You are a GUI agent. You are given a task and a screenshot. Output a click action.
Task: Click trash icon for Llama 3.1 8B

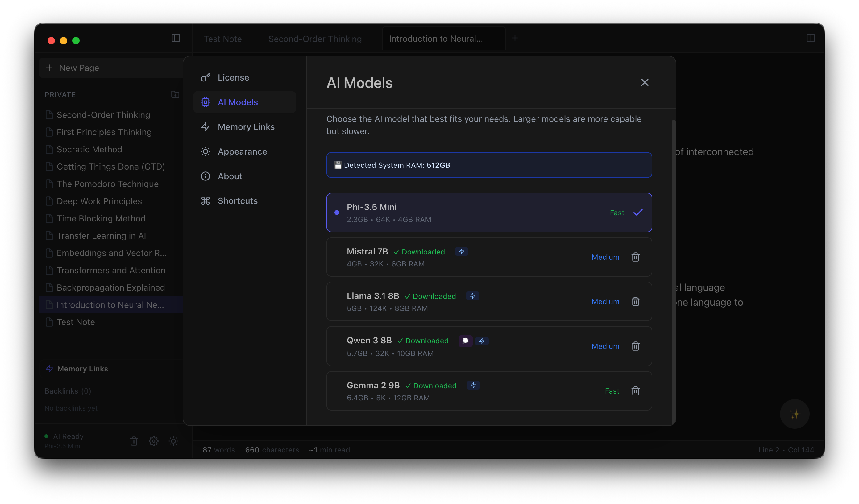coord(635,301)
